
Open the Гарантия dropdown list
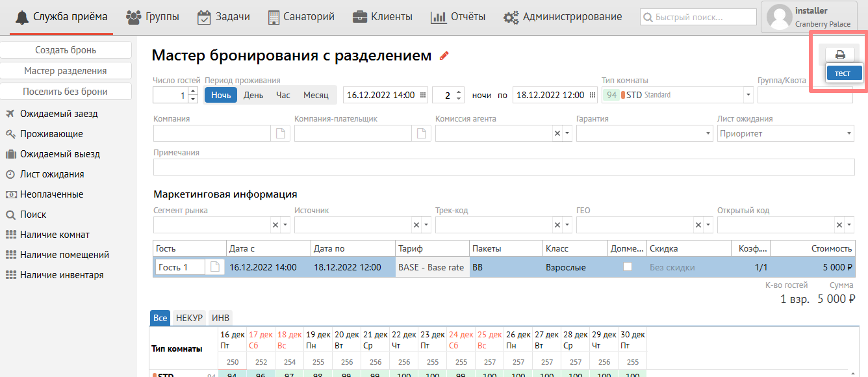[708, 133]
